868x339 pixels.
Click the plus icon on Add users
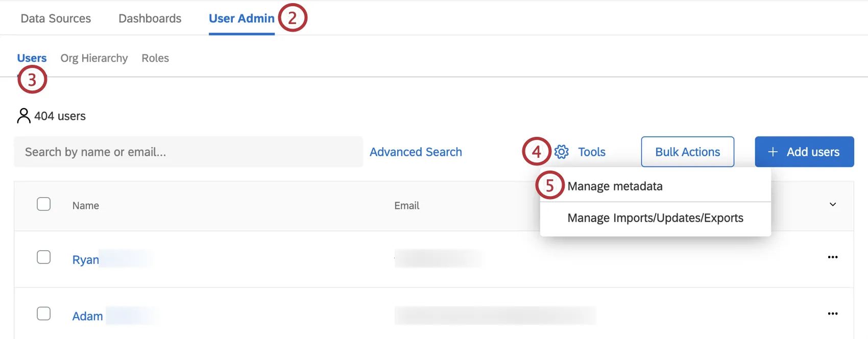point(773,152)
